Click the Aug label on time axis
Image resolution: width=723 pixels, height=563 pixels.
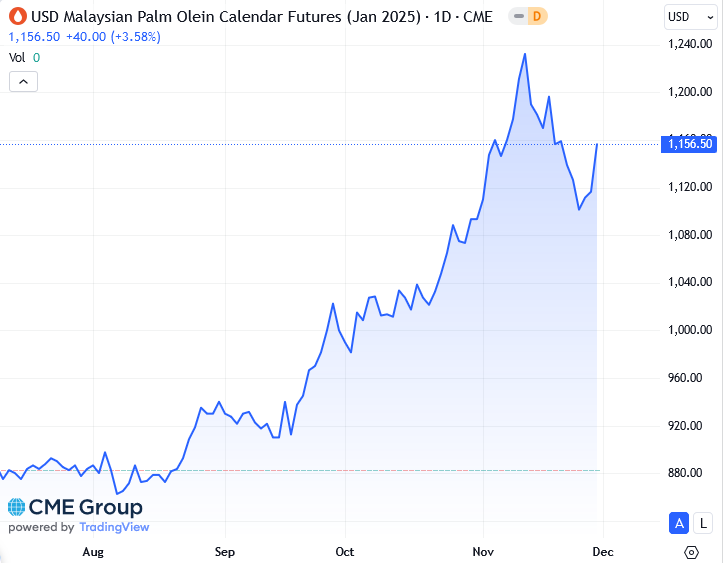click(93, 551)
